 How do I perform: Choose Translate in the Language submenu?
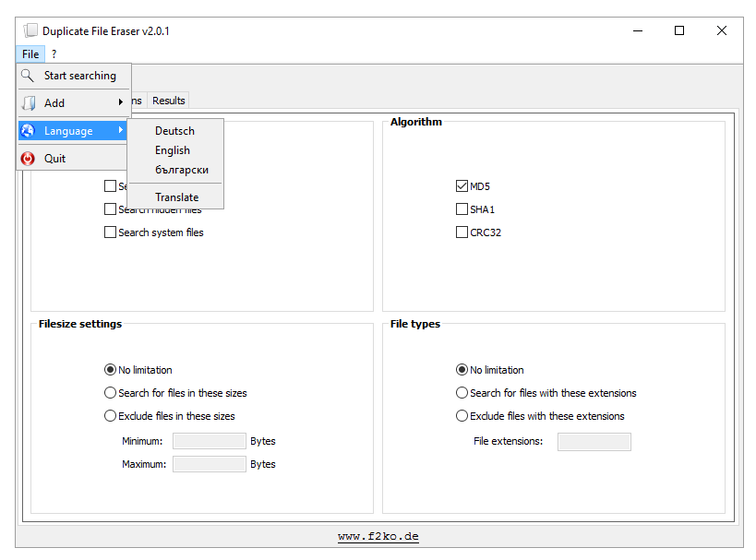pyautogui.click(x=177, y=197)
